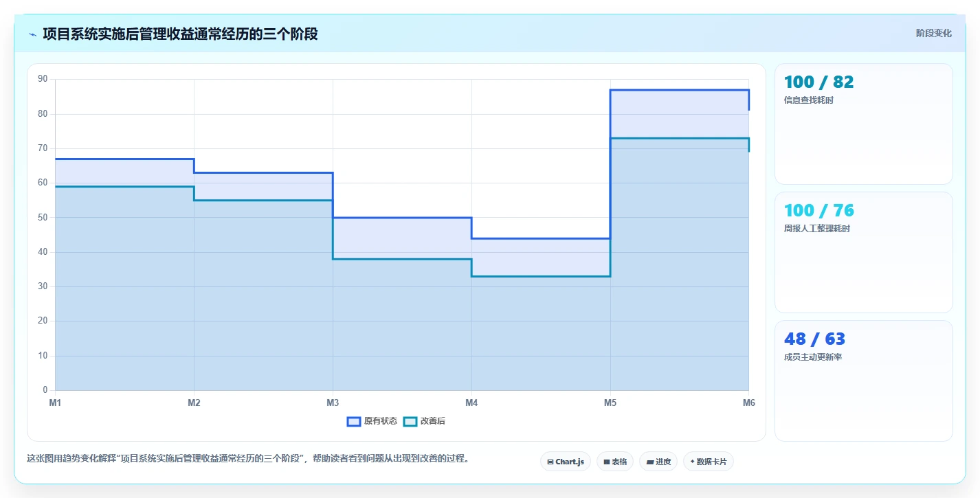Open the 成员主动更新率 stat card
The height and width of the screenshot is (498, 980).
point(863,381)
